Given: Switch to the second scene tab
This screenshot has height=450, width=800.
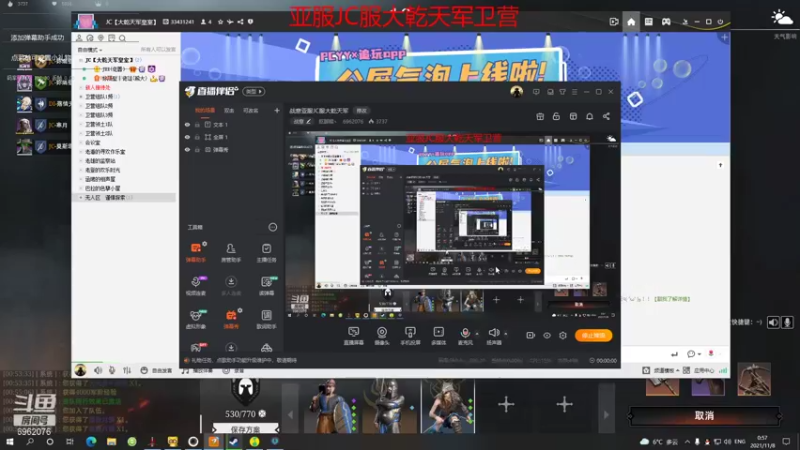Looking at the screenshot, I should pyautogui.click(x=229, y=111).
